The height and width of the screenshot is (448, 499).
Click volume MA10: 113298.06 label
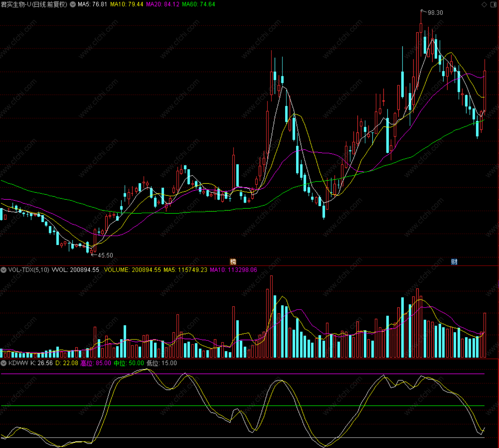pyautogui.click(x=234, y=270)
